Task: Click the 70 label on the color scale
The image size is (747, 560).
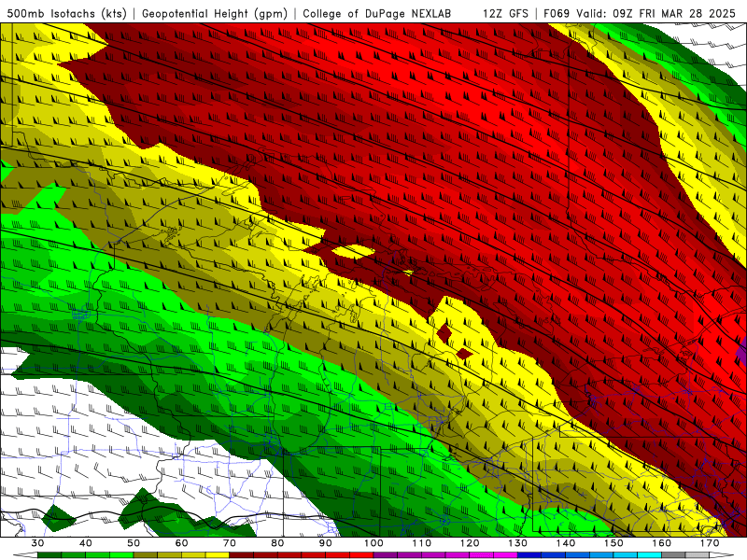Action: pyautogui.click(x=230, y=543)
